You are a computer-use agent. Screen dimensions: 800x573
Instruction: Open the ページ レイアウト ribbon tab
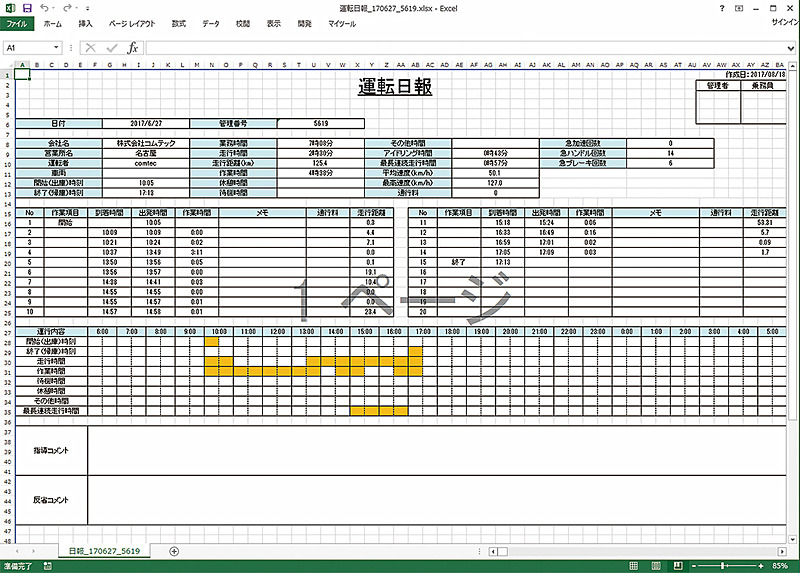[132, 23]
